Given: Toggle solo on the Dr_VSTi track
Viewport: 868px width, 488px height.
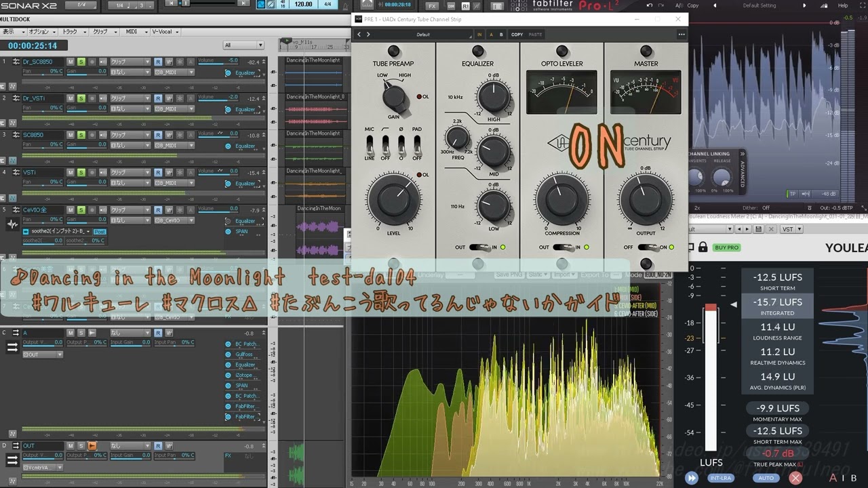Looking at the screenshot, I should coord(81,98).
